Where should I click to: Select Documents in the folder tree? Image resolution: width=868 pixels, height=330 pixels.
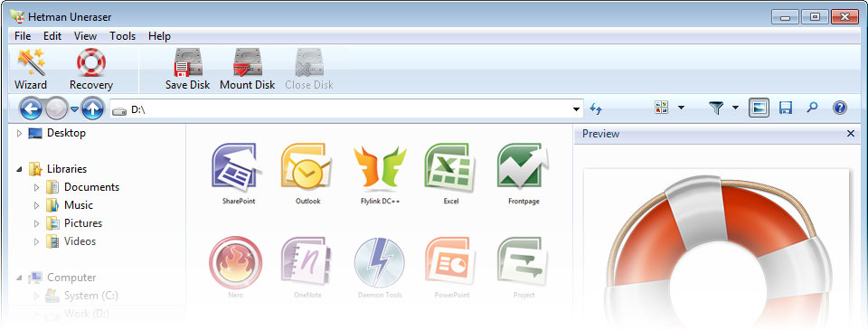91,187
